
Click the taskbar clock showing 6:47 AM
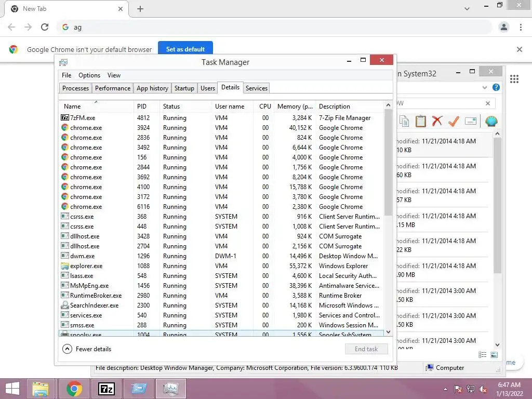tap(509, 389)
